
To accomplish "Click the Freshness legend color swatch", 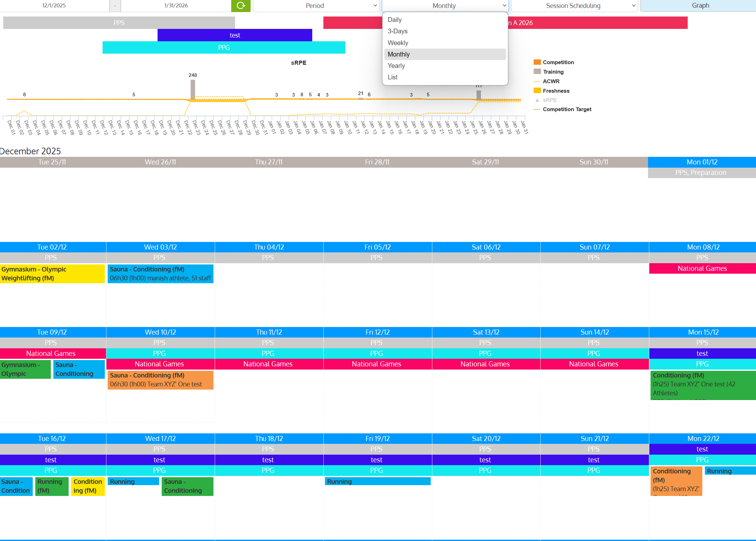I will tap(537, 90).
